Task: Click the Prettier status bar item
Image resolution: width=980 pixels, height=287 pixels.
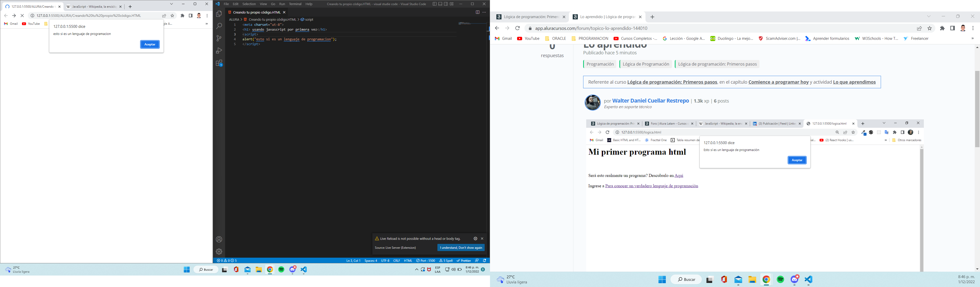Action: click(x=464, y=260)
